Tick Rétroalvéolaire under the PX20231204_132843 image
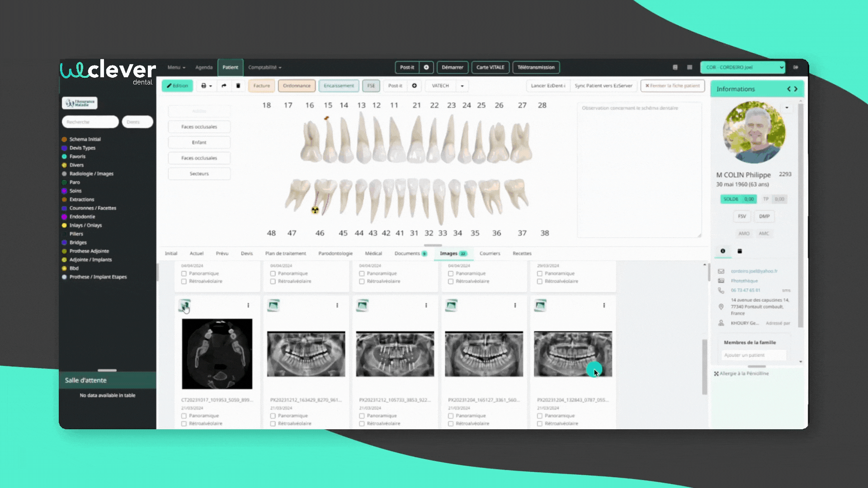This screenshot has height=488, width=868. coord(540,424)
